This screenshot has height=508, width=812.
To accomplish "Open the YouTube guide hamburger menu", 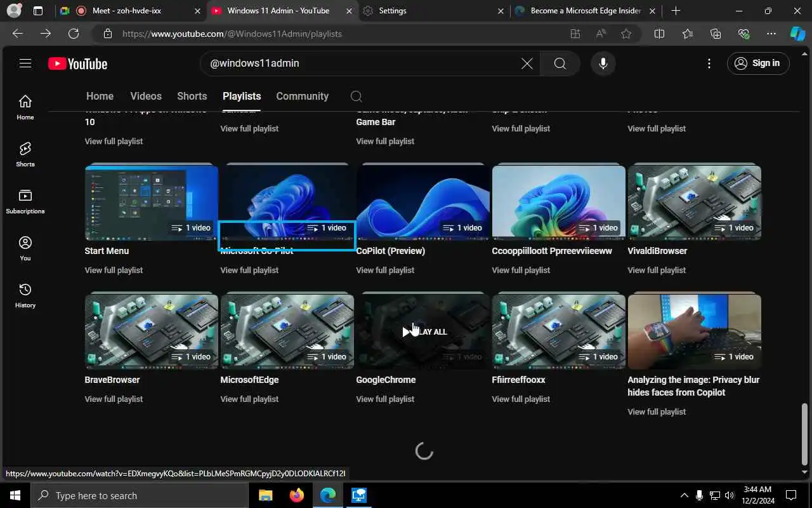I will pos(25,63).
